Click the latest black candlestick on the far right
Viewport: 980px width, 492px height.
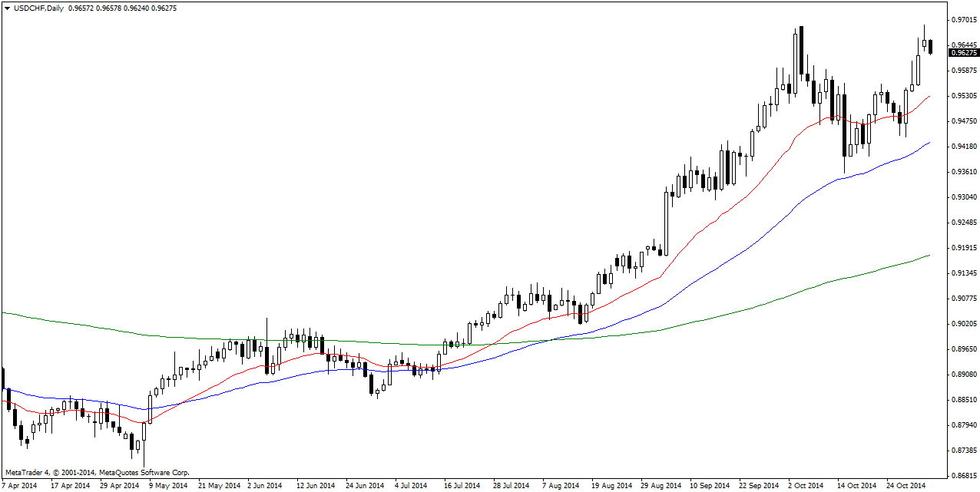click(x=931, y=47)
